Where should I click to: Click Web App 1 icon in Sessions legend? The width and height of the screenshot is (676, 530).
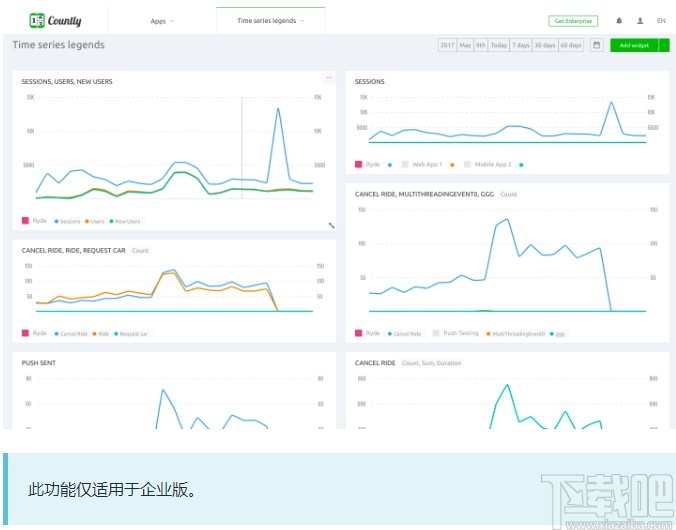pos(405,164)
